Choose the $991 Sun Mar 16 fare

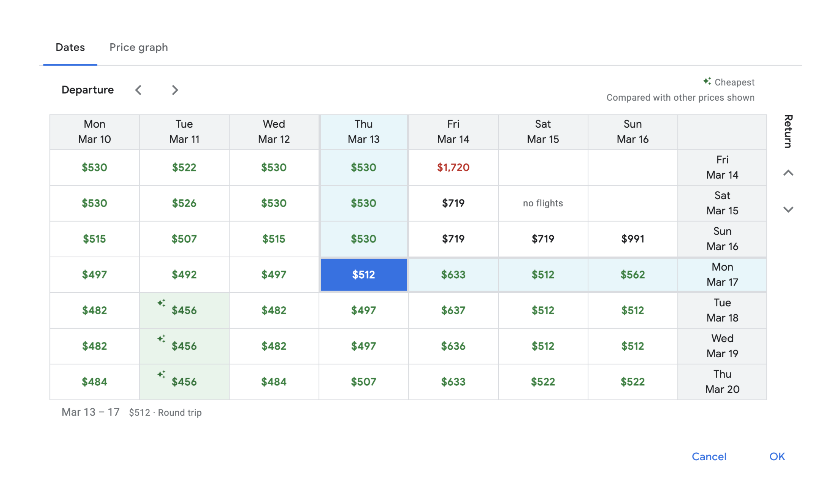click(x=633, y=239)
